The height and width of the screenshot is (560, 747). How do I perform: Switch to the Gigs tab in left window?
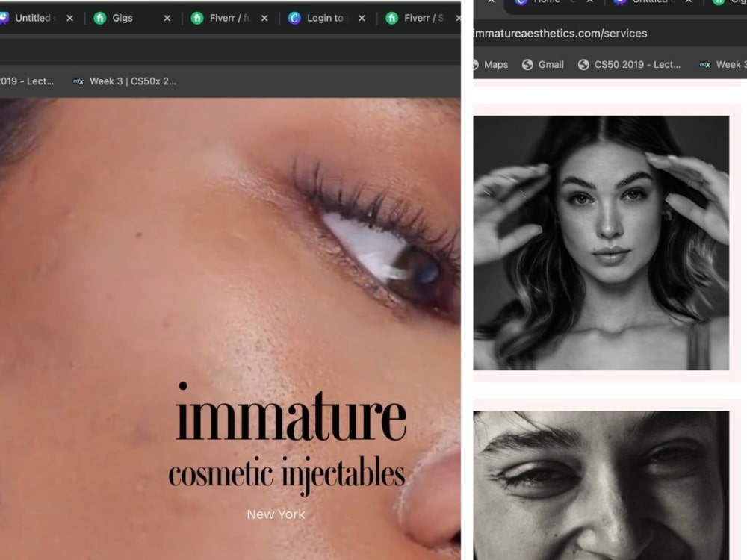click(x=123, y=18)
